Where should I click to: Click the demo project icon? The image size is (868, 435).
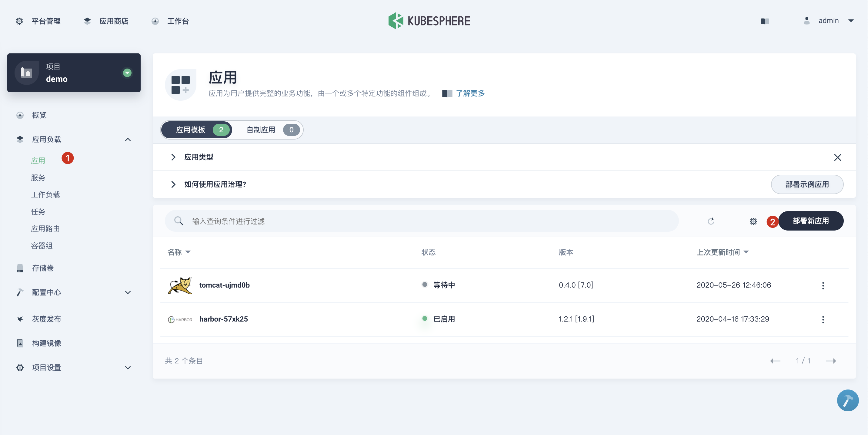coord(27,72)
